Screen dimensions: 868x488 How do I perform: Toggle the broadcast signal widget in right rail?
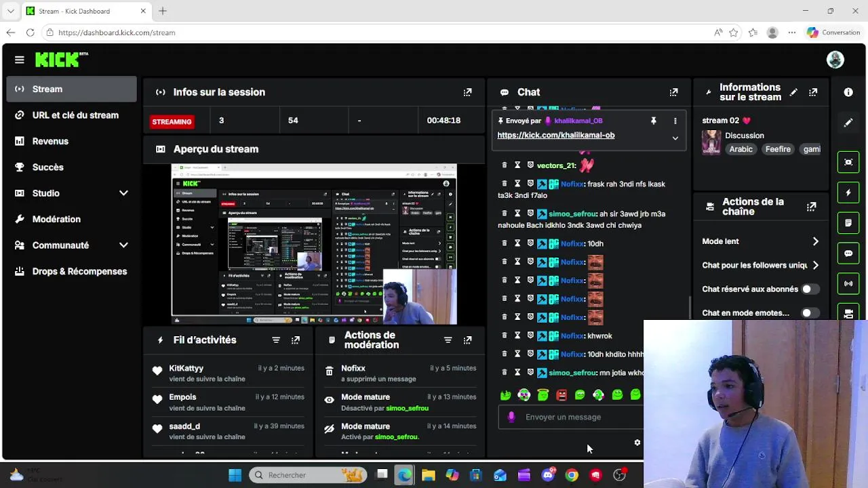click(848, 283)
